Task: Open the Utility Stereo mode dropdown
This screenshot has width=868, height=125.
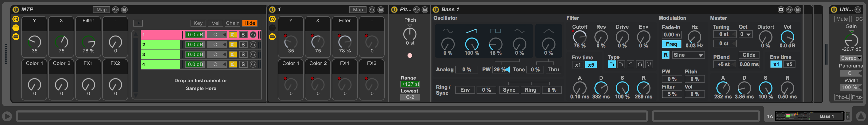Action: pos(850,58)
